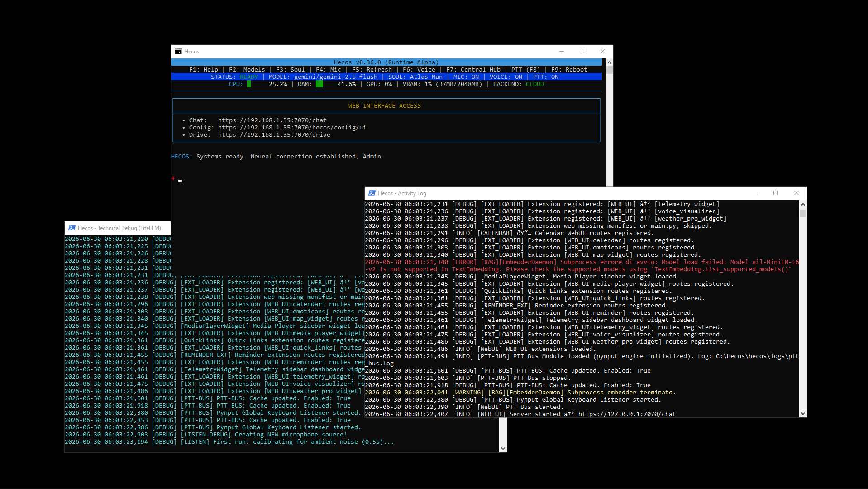Viewport: 868px width, 489px height.
Task: Click the STATUS: READY indicator
Action: (x=234, y=77)
